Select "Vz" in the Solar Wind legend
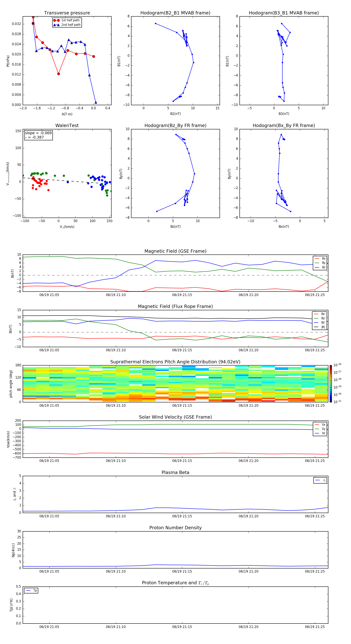Image resolution: width=351 pixels, height=644 pixels. [320, 433]
